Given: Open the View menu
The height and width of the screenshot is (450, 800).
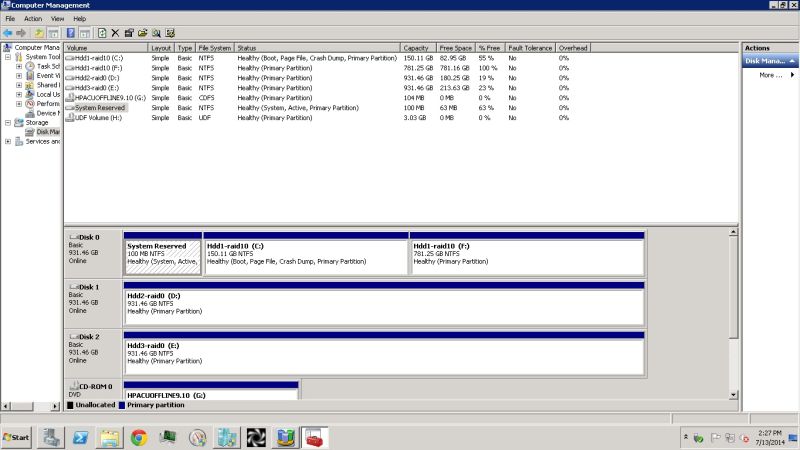Looking at the screenshot, I should (x=57, y=19).
